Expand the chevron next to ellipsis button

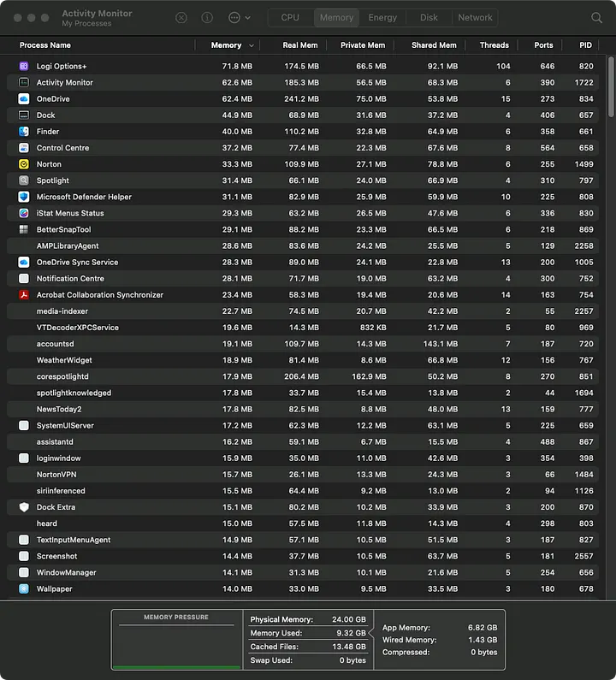click(248, 18)
